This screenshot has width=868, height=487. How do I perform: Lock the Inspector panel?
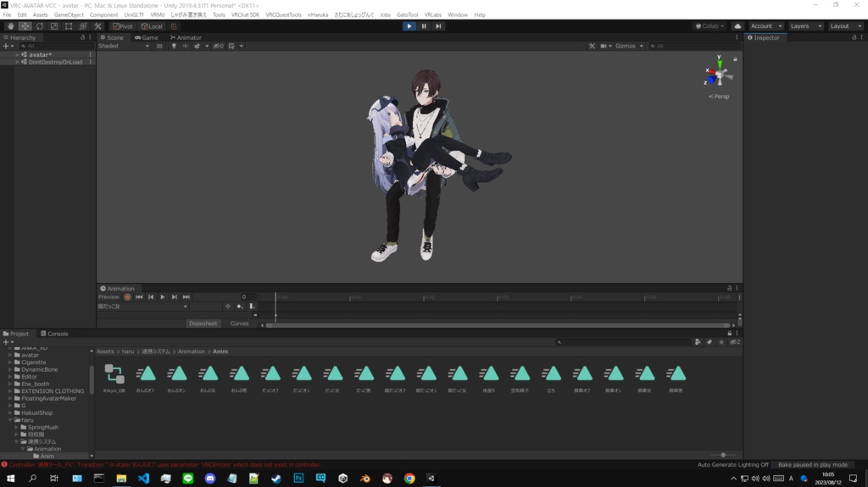pos(854,37)
